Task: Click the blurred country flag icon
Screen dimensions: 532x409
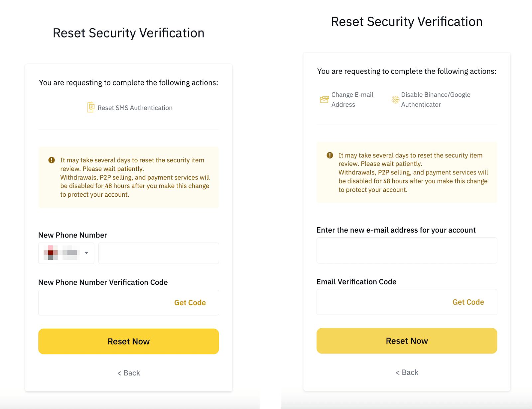Action: (x=51, y=253)
